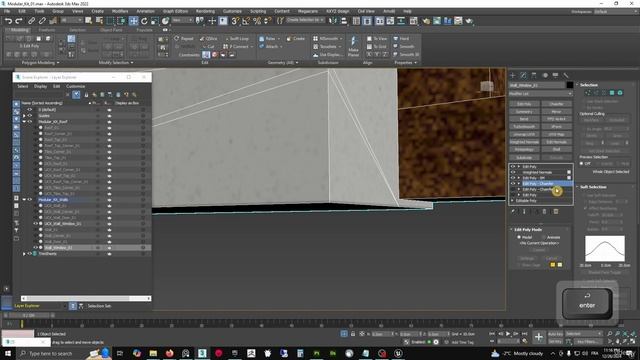The width and height of the screenshot is (640, 360).
Task: Open the Modifier List dropdown
Action: pos(540,94)
